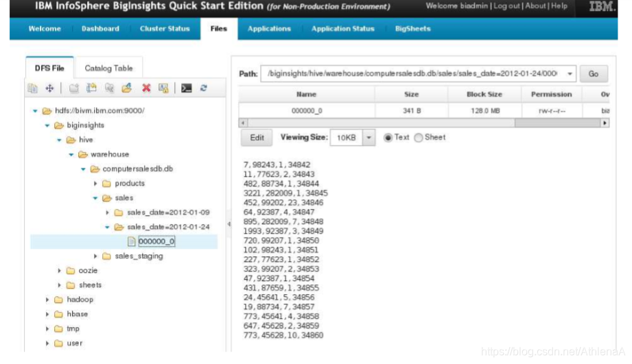Screen dimensions: 632x364
Task: Click the copy file toolbar icon
Action: [33, 88]
